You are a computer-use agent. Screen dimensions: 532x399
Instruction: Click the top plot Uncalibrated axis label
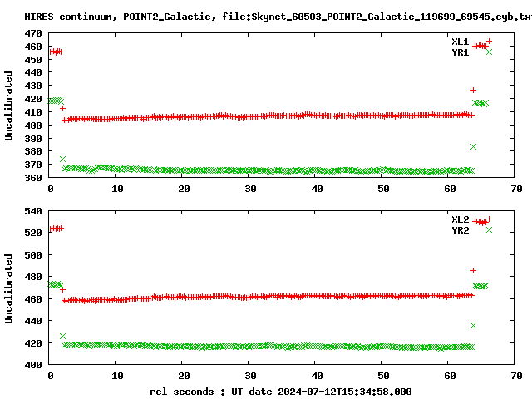[8, 106]
